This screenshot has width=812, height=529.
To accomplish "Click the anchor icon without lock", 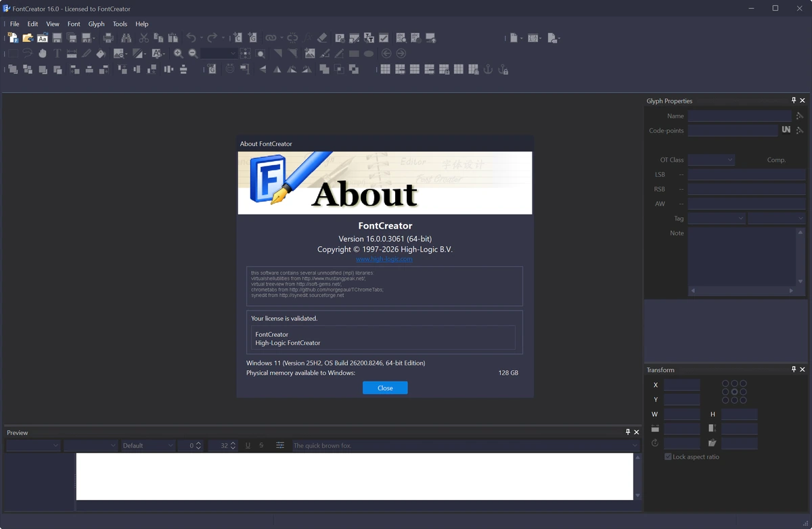I will [x=488, y=69].
